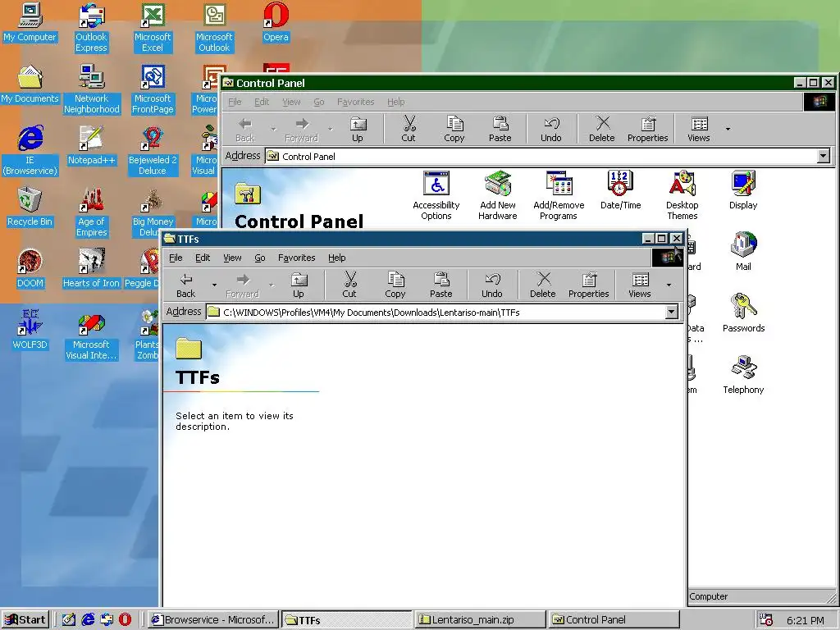Switch to Control Panel taskbar button
840x630 pixels.
tap(614, 620)
